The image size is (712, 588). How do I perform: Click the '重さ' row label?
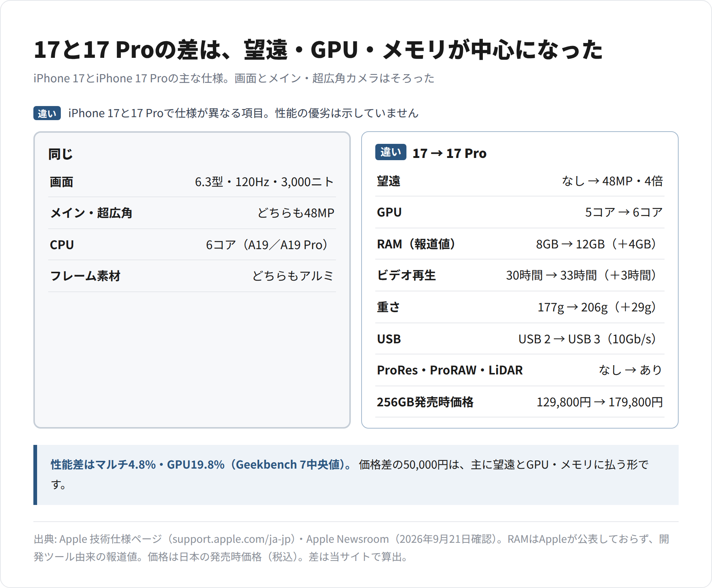point(389,307)
